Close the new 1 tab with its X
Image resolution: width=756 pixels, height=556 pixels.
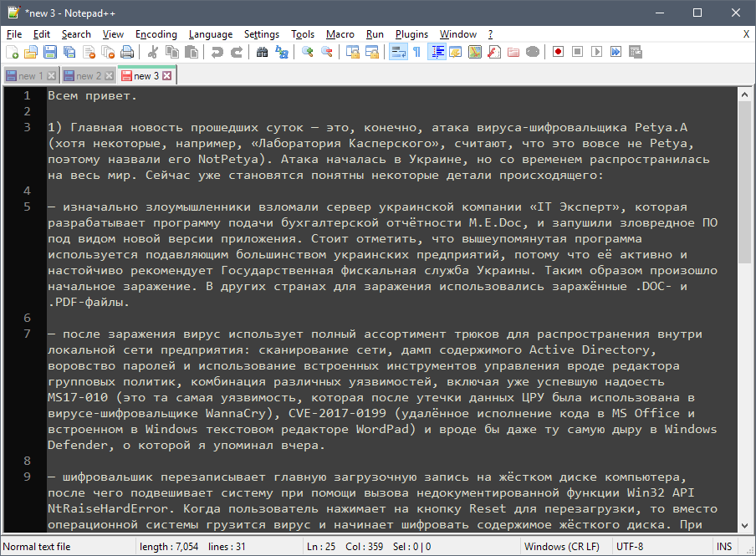(52, 76)
